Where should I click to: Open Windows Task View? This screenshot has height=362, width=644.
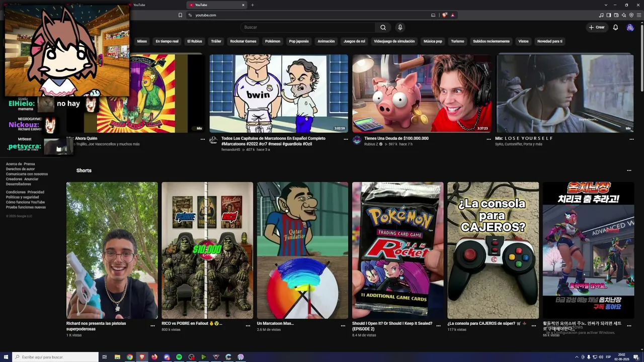pyautogui.click(x=105, y=357)
